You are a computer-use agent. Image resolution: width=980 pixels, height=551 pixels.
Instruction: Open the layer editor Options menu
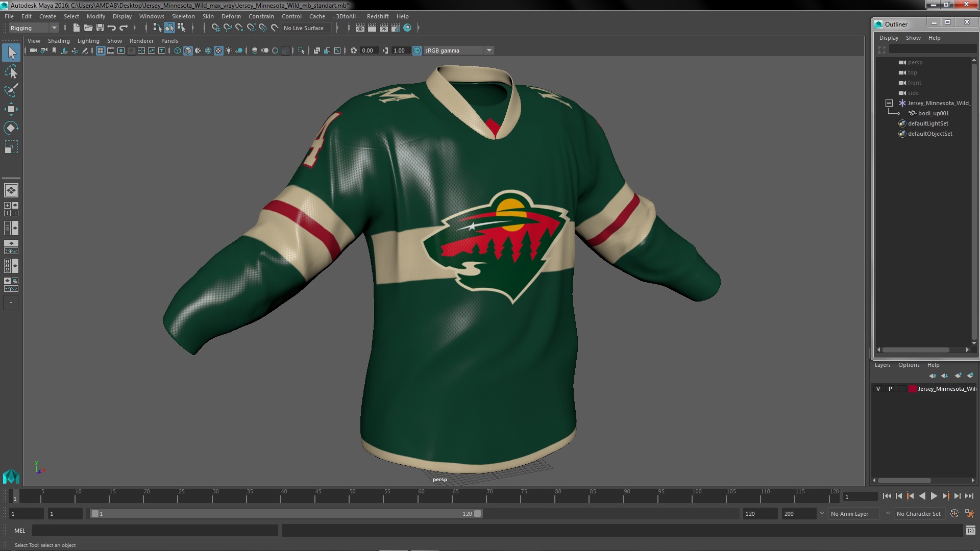[909, 365]
